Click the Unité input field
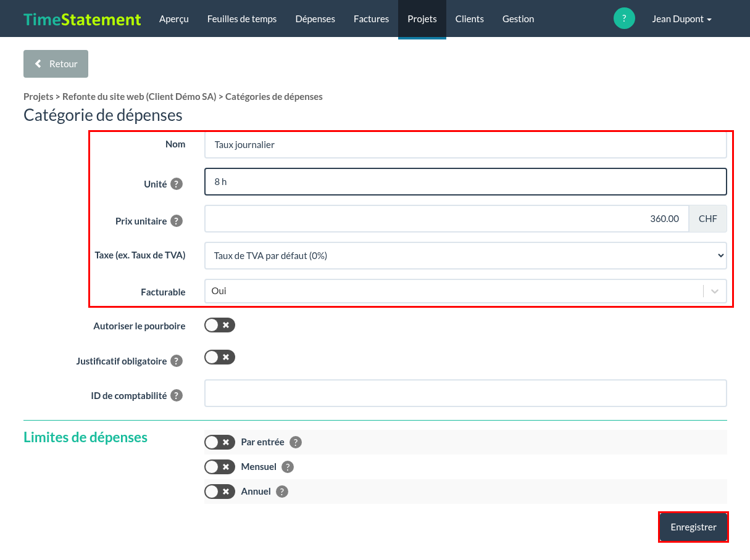The width and height of the screenshot is (750, 560). (x=465, y=182)
